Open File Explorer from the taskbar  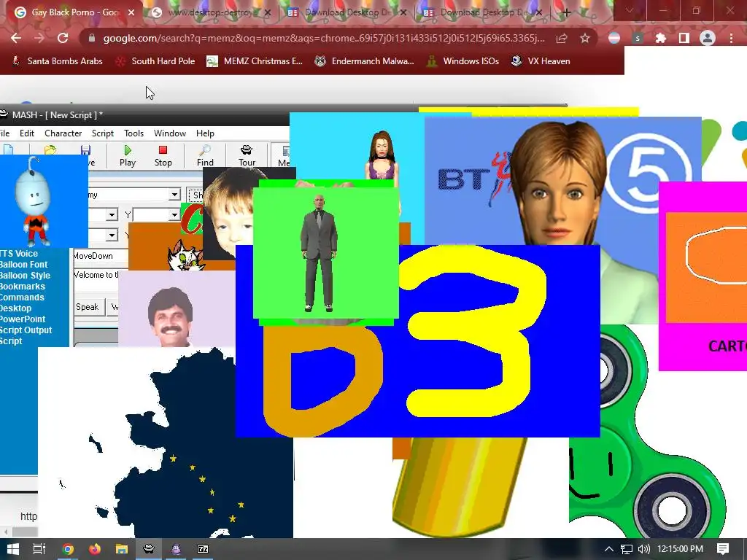pyautogui.click(x=122, y=549)
